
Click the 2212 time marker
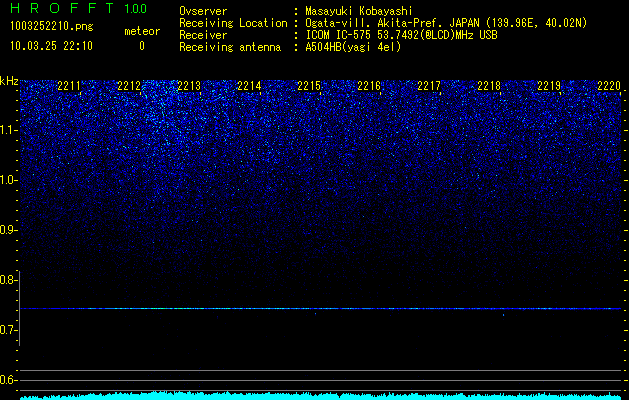(129, 86)
